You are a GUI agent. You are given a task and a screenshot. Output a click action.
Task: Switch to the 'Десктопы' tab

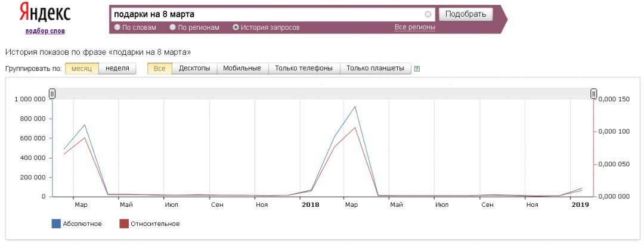click(x=194, y=69)
